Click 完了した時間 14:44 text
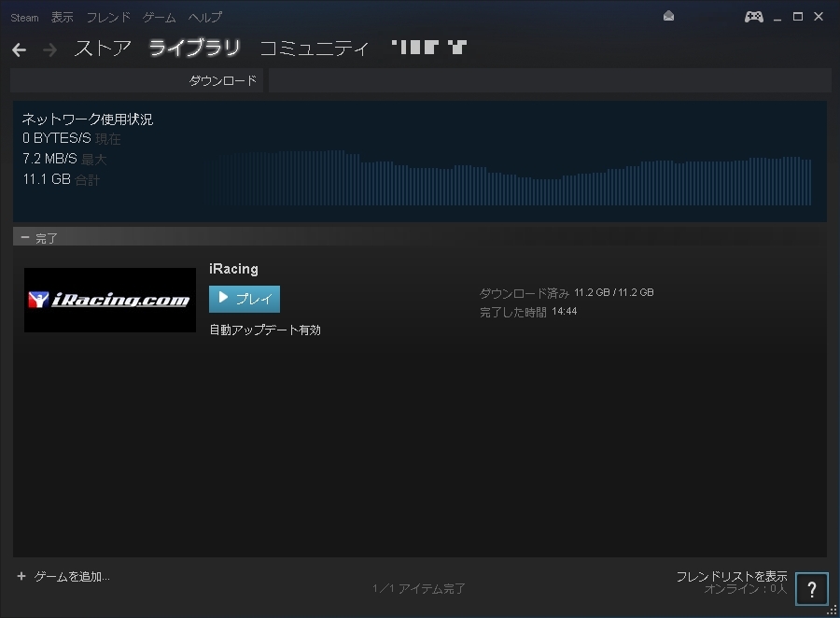The image size is (840, 618). pyautogui.click(x=528, y=312)
